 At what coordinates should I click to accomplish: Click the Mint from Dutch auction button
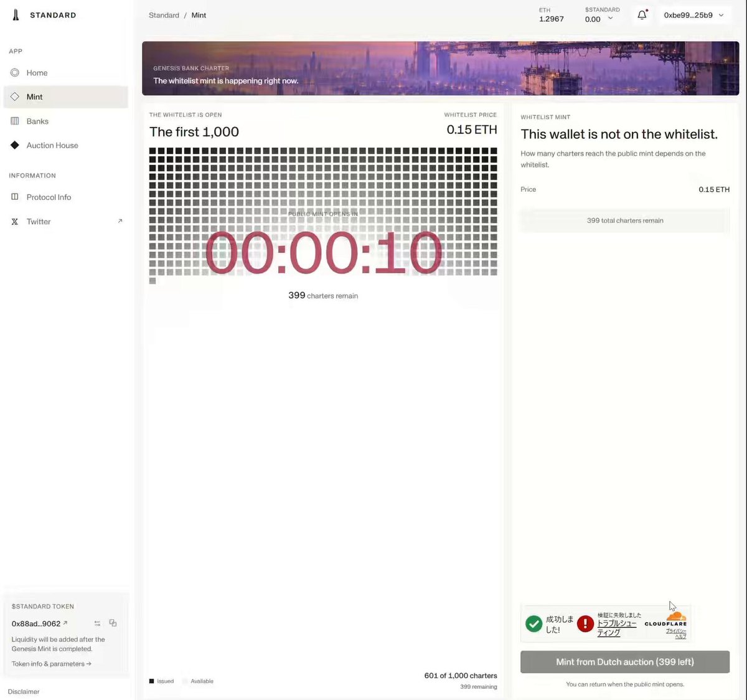pyautogui.click(x=625, y=662)
